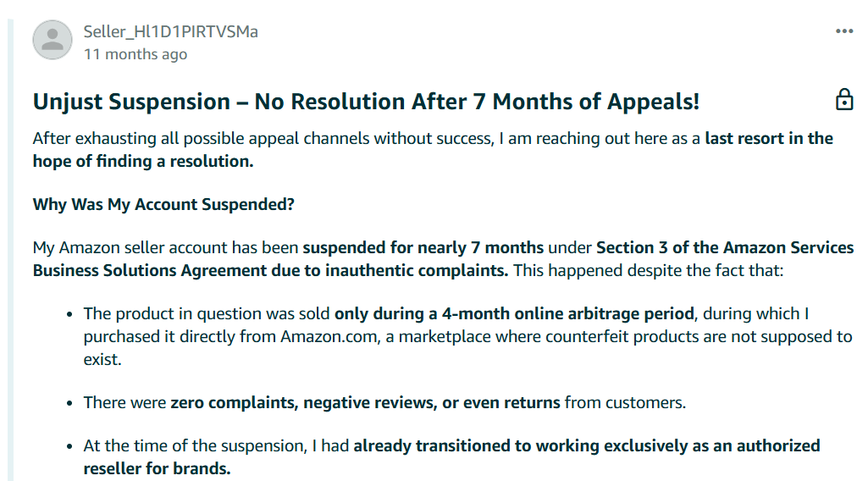Click the "11 months ago" timestamp

click(135, 54)
